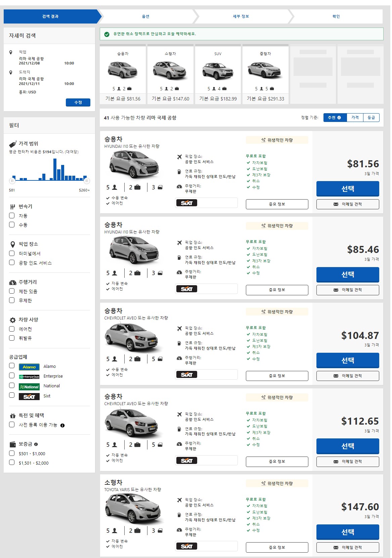Check the 에어컨 vehicle feature filter
Image resolution: width=392 pixels, height=558 pixels.
pos(12,329)
